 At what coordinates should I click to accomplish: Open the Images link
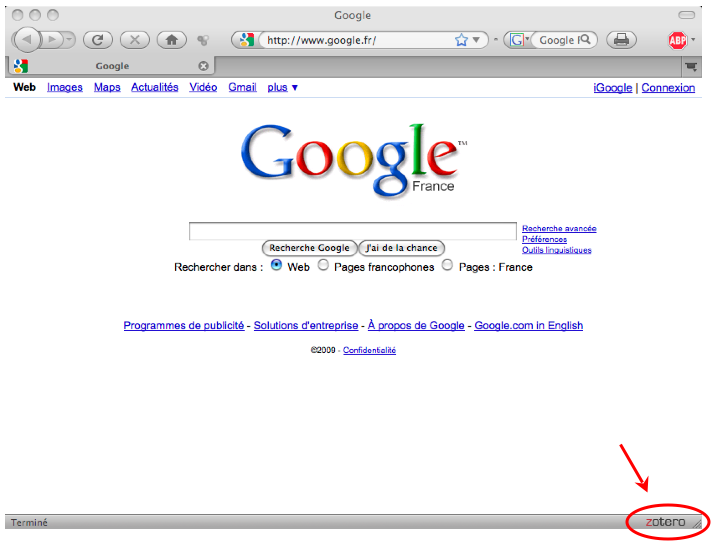[x=64, y=87]
